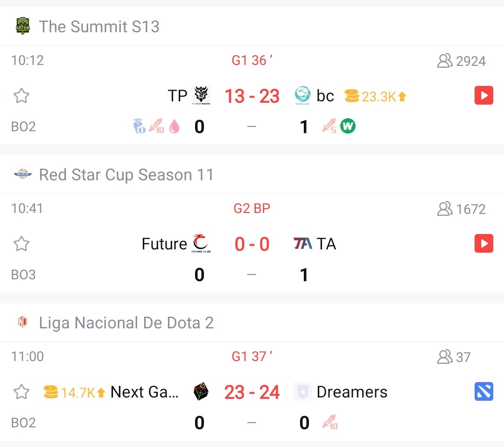Click the green W badge under bc

pos(347,126)
